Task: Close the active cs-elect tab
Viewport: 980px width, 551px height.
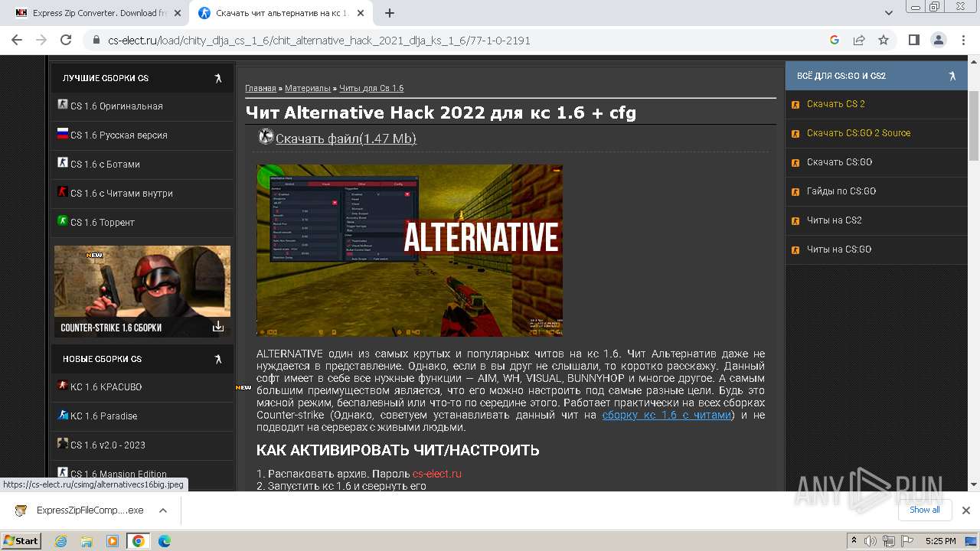Action: 361,13
